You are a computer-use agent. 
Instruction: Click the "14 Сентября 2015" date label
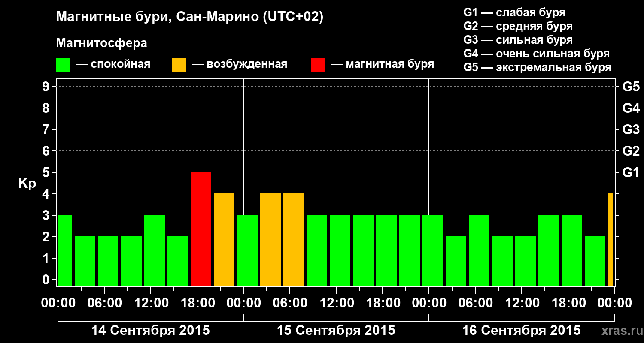151,331
